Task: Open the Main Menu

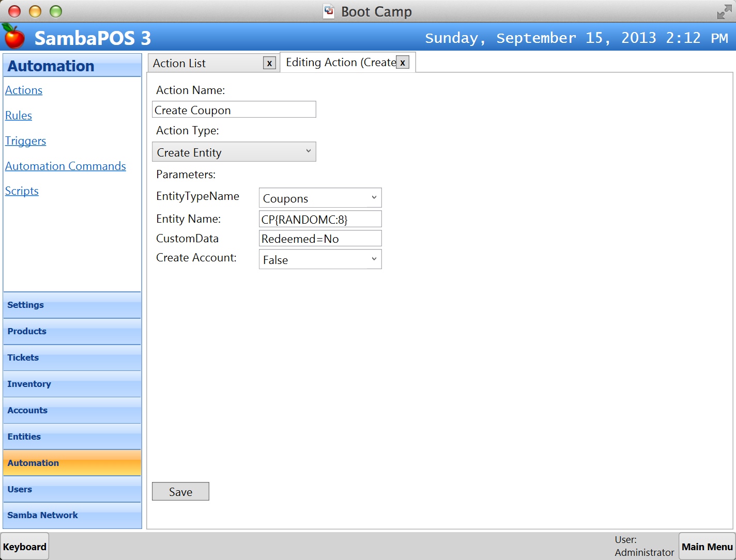Action: [707, 547]
